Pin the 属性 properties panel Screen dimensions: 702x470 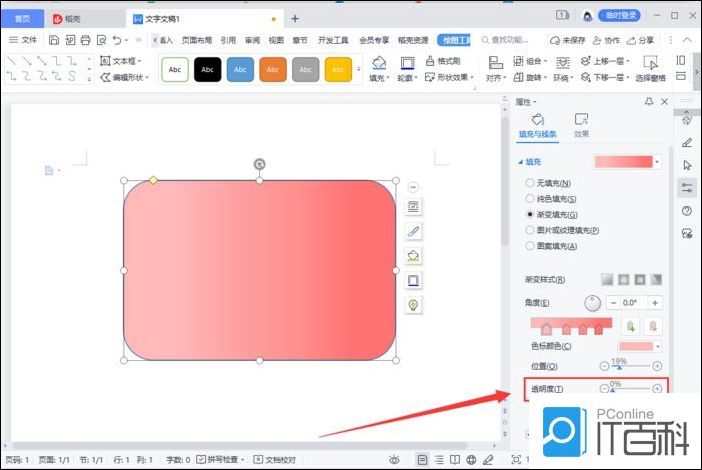[x=649, y=102]
